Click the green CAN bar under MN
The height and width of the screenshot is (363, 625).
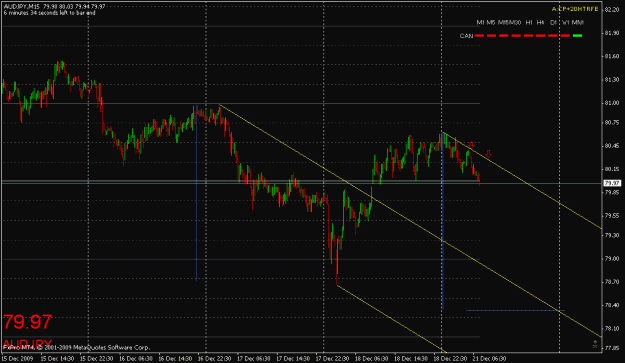pos(577,36)
